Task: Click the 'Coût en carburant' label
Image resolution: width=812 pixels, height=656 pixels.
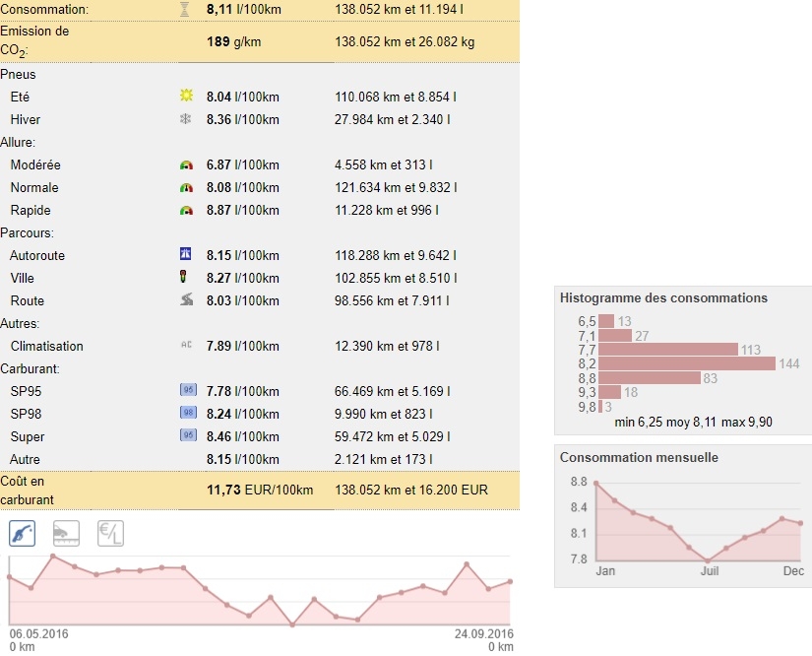Action: point(27,491)
